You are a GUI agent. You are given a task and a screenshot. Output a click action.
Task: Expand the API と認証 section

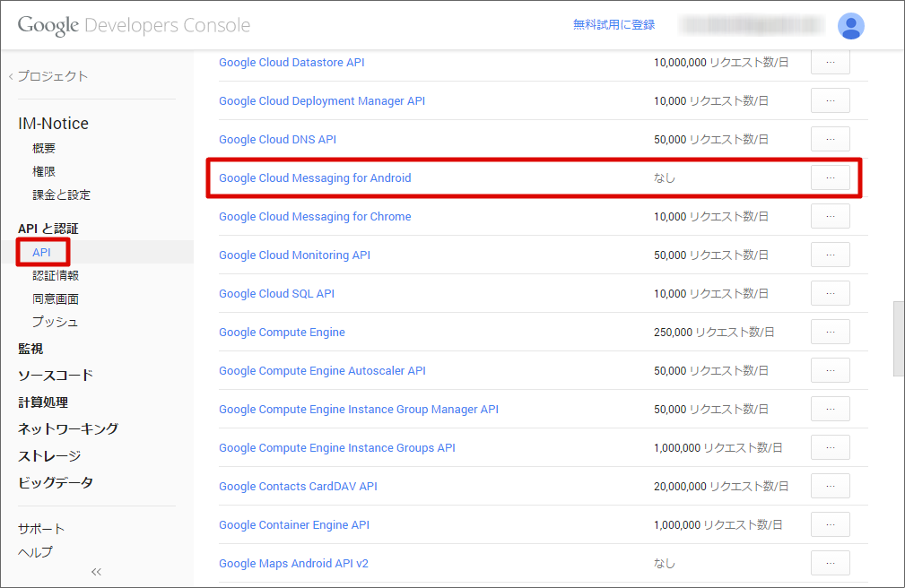tap(48, 229)
